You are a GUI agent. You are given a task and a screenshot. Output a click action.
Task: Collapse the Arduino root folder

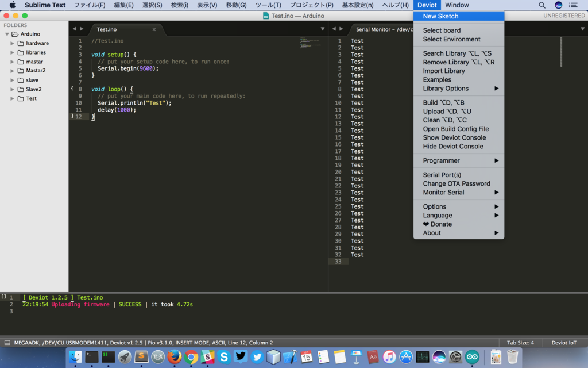pyautogui.click(x=7, y=34)
